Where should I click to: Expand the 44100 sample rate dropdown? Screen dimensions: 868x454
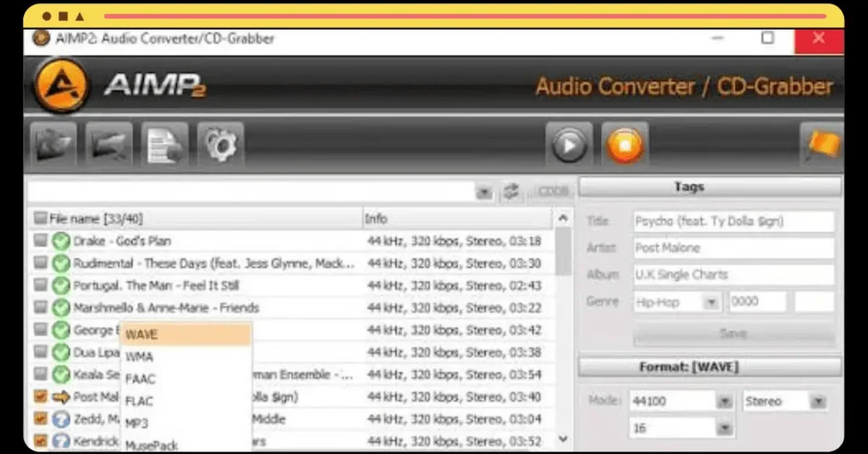[725, 401]
